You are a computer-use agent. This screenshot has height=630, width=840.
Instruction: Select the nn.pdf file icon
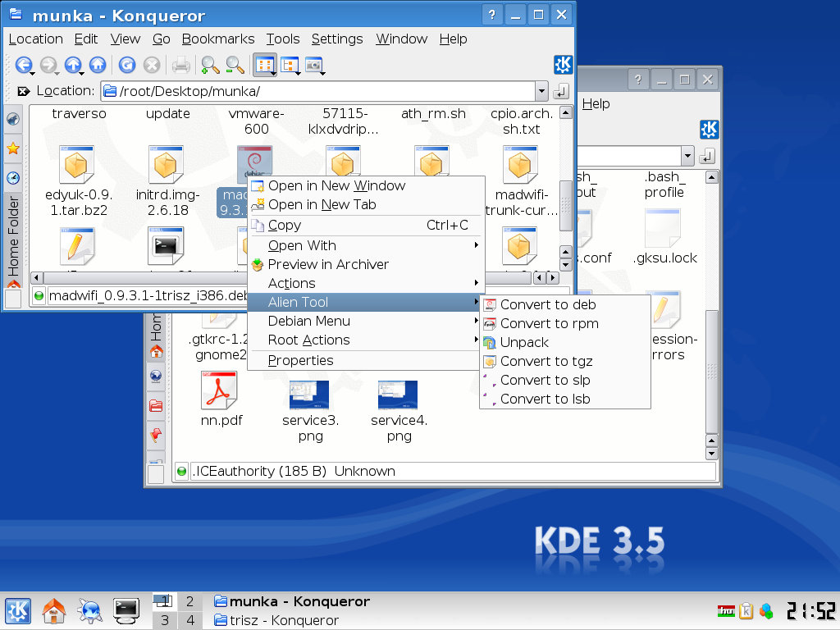click(x=218, y=390)
